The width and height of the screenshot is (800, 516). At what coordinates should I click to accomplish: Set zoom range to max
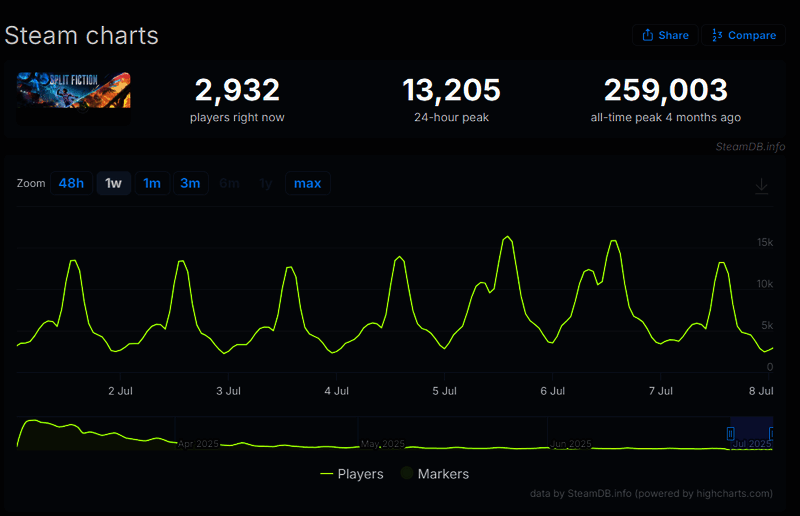pyautogui.click(x=307, y=183)
